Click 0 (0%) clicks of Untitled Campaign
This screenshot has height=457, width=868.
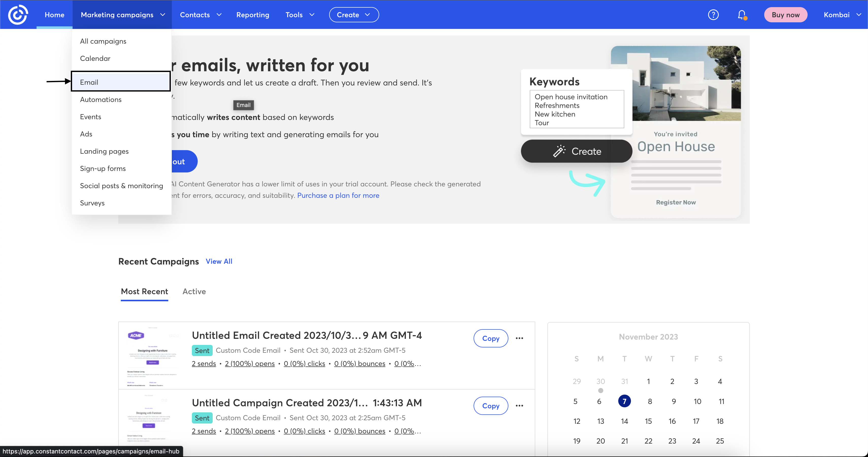tap(304, 431)
